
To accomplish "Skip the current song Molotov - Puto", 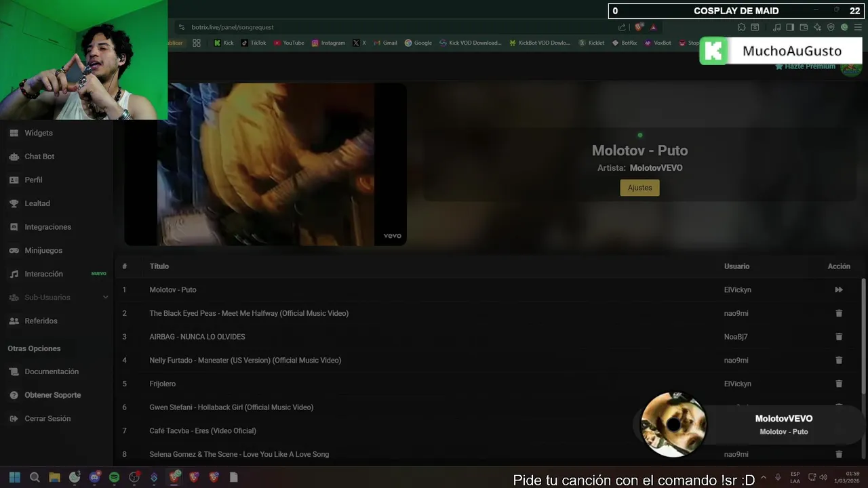I will pos(839,289).
